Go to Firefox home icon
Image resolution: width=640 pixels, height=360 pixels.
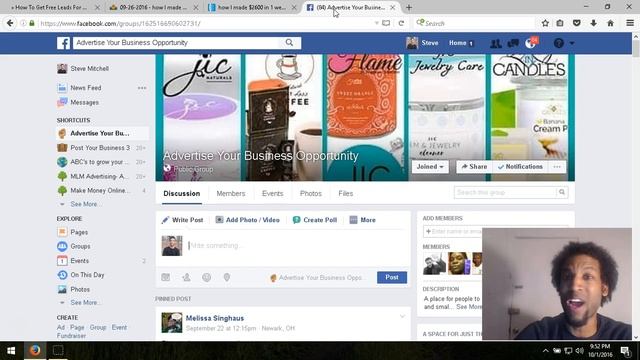pyautogui.click(x=610, y=23)
